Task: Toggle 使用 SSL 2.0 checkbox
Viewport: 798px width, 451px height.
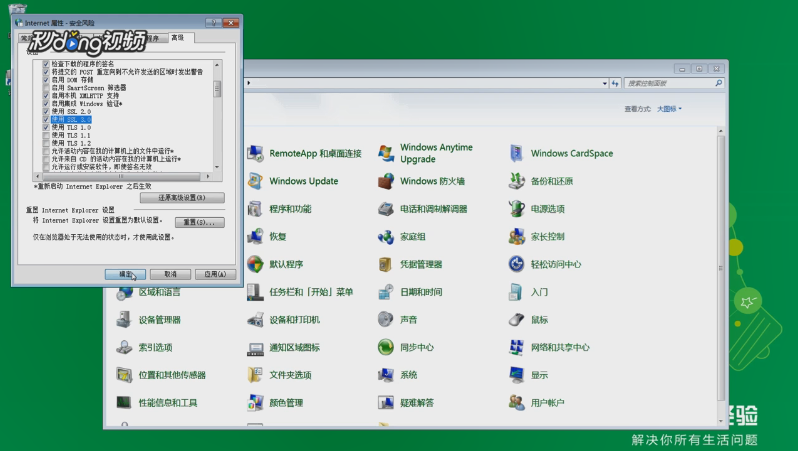Action: 46,111
